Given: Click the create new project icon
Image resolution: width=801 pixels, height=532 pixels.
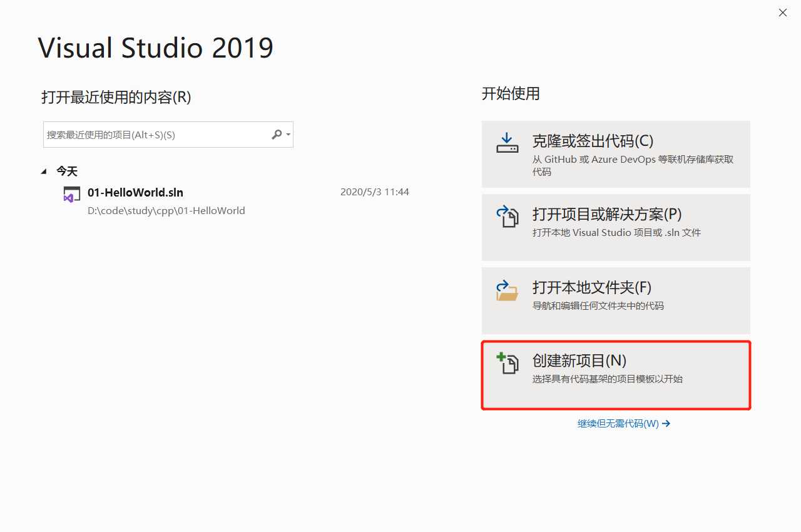Looking at the screenshot, I should pyautogui.click(x=508, y=364).
